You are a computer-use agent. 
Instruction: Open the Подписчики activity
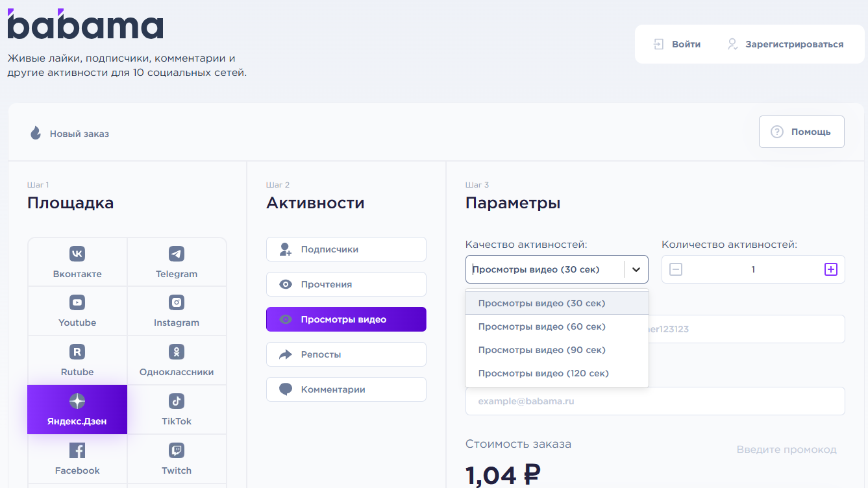[346, 249]
